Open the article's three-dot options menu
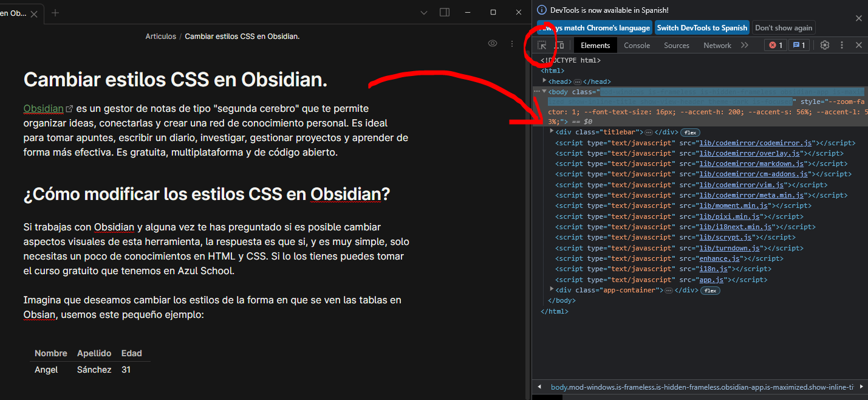Screen dimensions: 868x400 pos(511,43)
